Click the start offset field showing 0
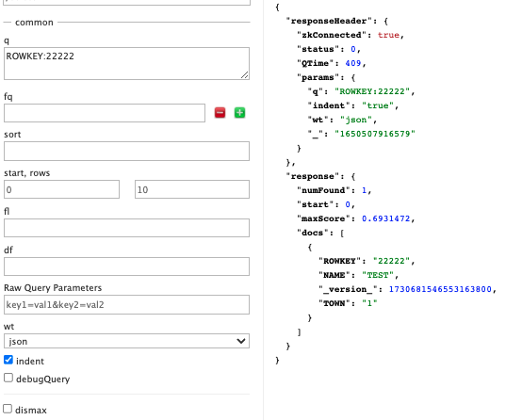Image resolution: width=522 pixels, height=420 pixels. tap(61, 189)
